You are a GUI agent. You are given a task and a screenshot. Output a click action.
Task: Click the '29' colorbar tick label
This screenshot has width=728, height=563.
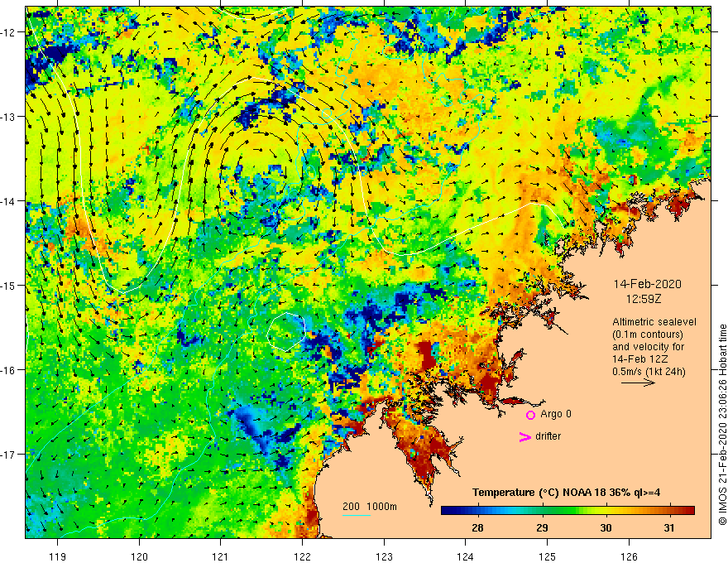click(x=542, y=527)
